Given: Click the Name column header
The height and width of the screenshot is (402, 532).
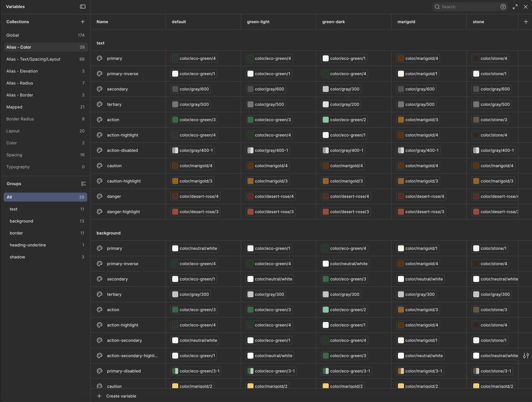Looking at the screenshot, I should click(x=128, y=22).
